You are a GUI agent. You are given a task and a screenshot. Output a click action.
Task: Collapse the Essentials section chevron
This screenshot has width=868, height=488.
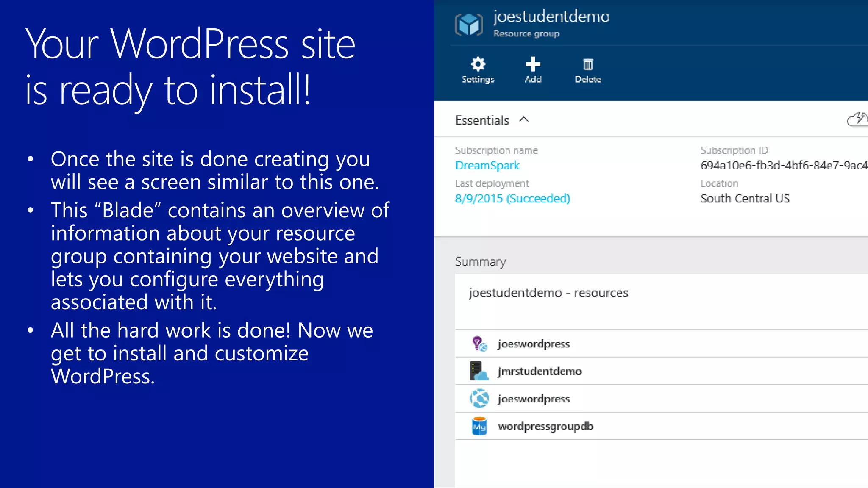coord(524,119)
